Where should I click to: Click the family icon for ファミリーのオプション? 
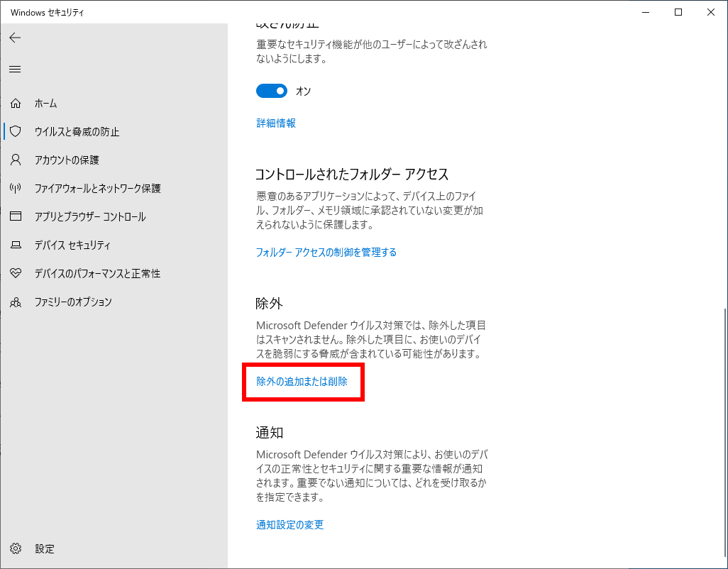click(x=16, y=302)
